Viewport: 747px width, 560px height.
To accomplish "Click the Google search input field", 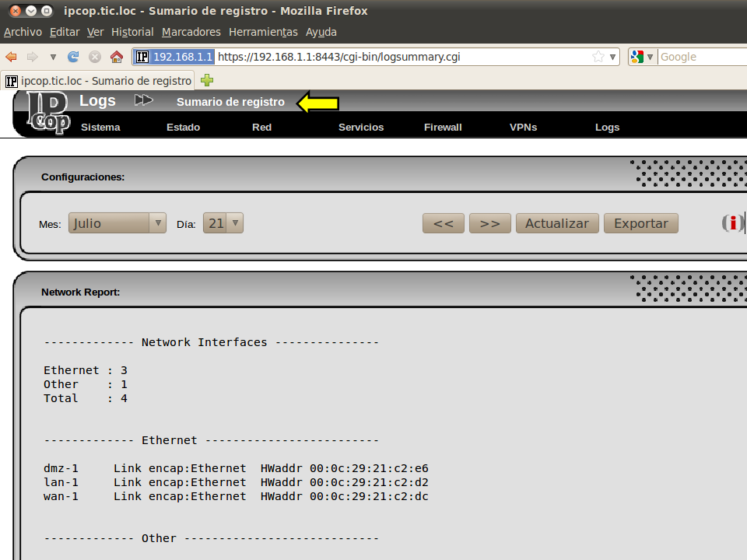I will [700, 57].
